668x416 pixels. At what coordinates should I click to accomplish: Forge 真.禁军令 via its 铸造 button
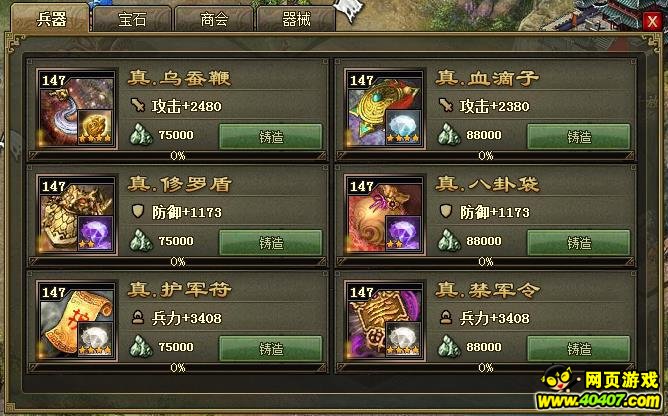(x=579, y=349)
